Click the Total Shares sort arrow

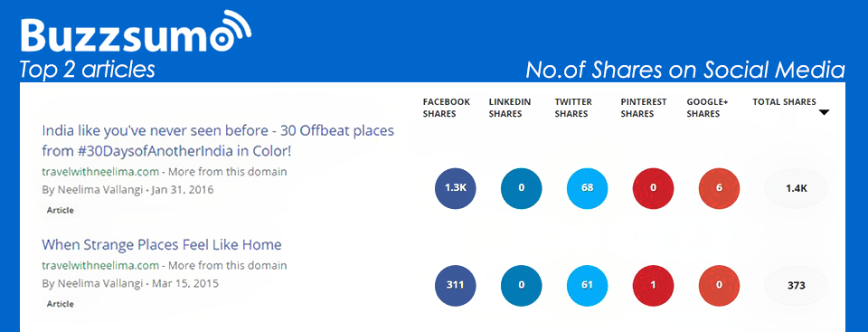824,112
